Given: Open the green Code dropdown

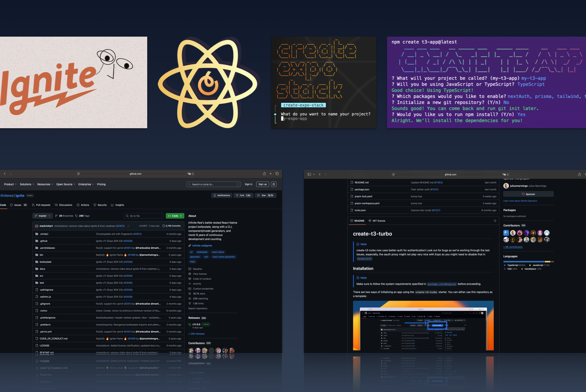Looking at the screenshot, I should click(175, 216).
